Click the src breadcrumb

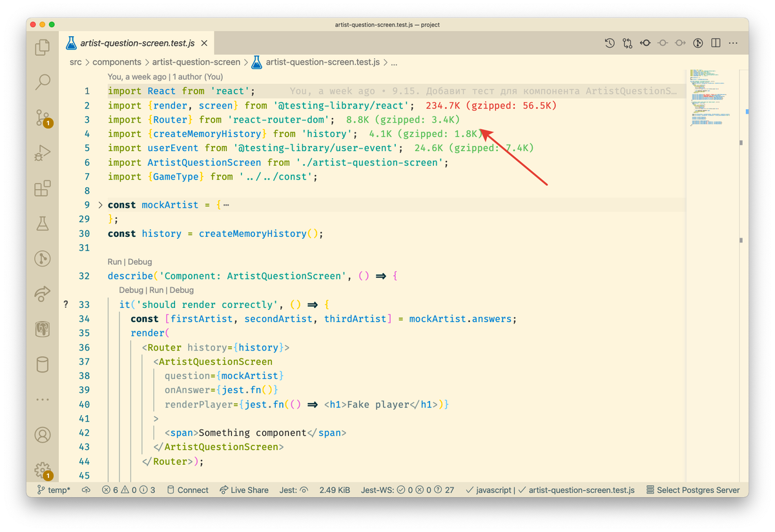point(76,63)
